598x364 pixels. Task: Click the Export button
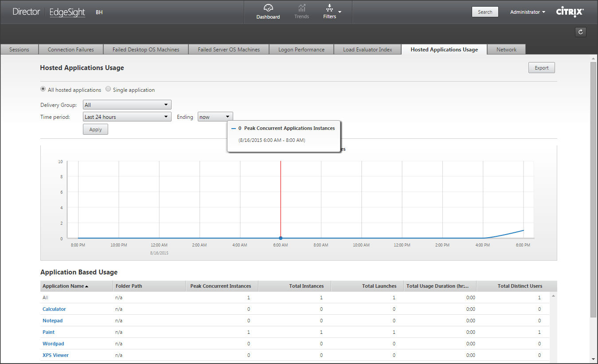coord(541,68)
